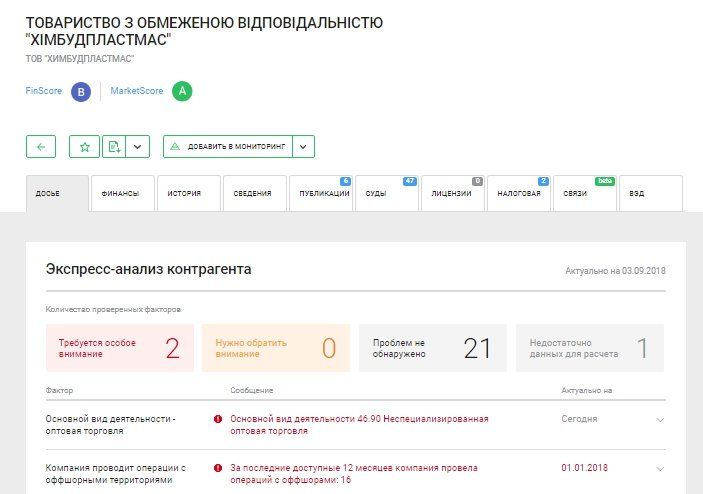Viewport: 703px width, 494px height.
Task: Open the Сведения tab
Action: [x=255, y=193]
